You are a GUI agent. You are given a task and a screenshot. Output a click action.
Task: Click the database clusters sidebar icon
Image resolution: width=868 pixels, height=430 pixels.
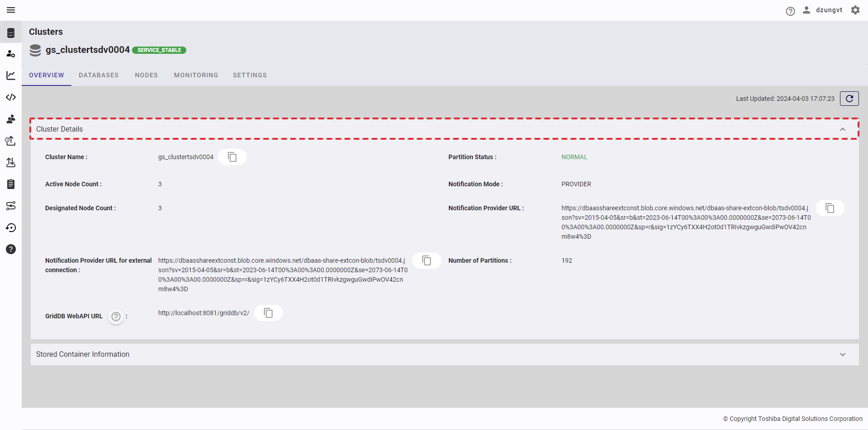[x=11, y=33]
